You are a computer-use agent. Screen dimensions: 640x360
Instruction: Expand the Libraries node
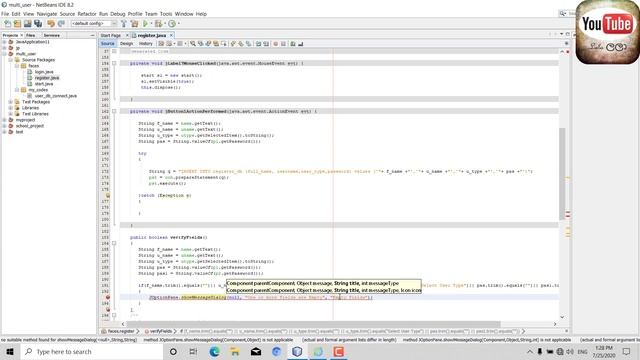point(11,108)
